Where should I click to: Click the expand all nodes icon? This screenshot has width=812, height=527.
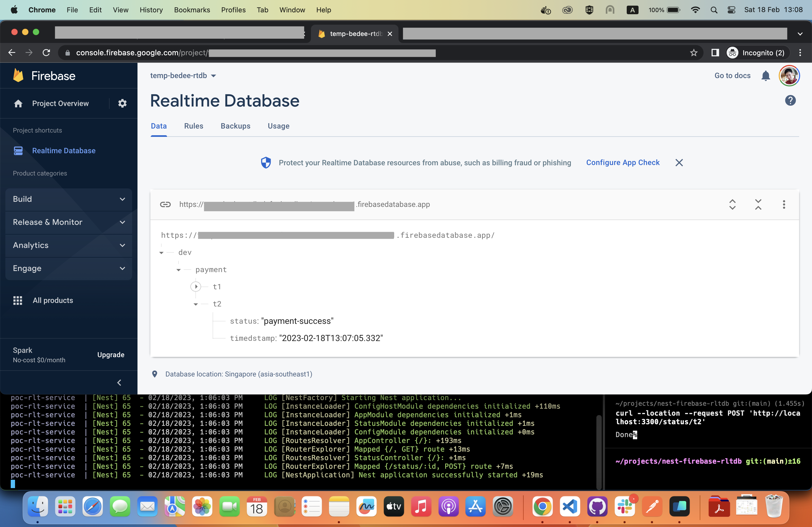tap(732, 204)
